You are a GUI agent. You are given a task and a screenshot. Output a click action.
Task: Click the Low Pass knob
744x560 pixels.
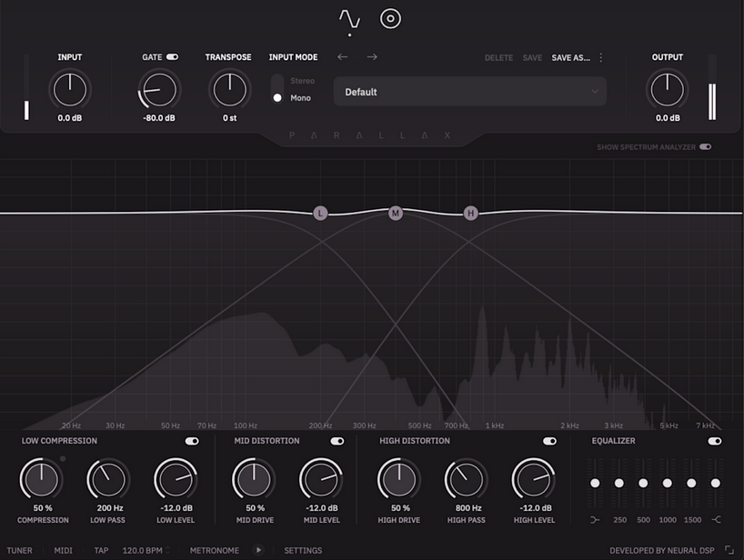[x=109, y=479]
